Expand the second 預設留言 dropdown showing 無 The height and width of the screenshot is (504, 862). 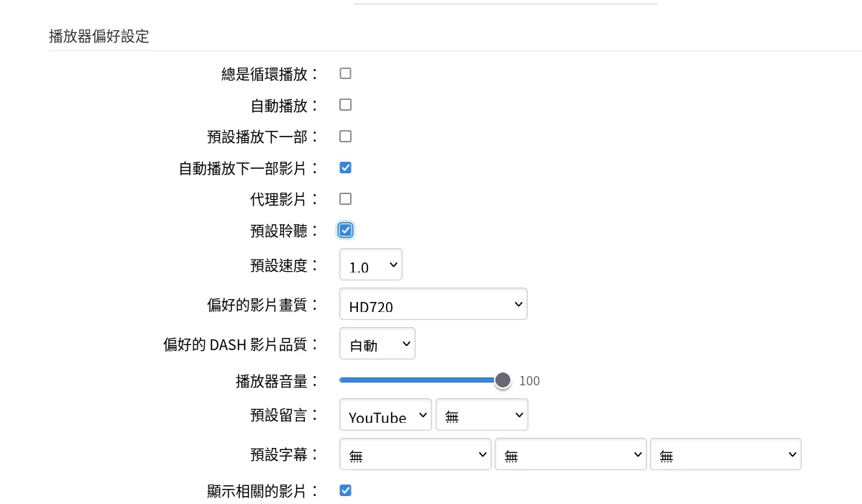tap(482, 416)
